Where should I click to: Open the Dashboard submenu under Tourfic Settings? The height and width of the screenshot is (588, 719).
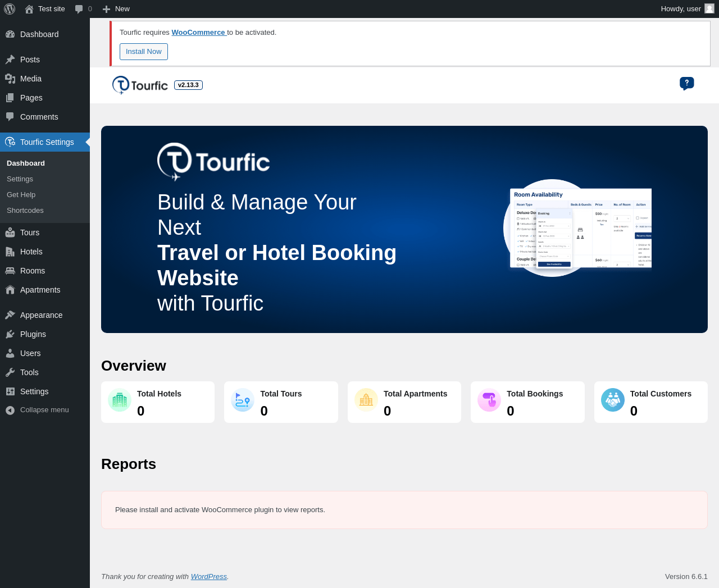(x=26, y=163)
